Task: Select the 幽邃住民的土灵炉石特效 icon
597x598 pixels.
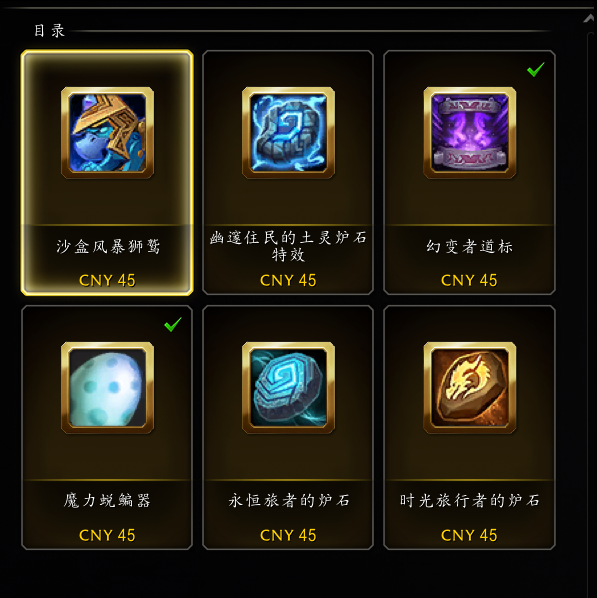Action: (x=288, y=132)
